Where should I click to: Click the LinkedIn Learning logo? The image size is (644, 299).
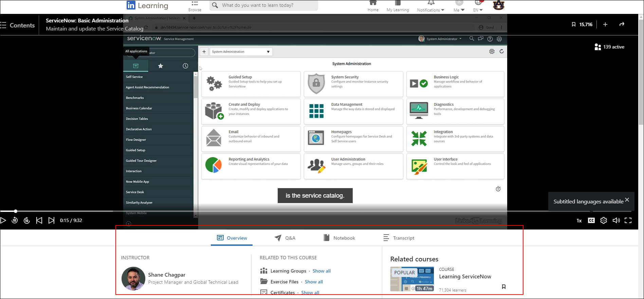pos(147,5)
